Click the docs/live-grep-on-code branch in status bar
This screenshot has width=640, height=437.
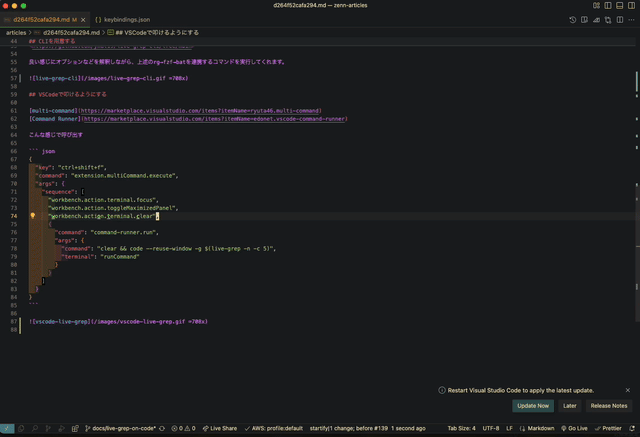[120, 428]
